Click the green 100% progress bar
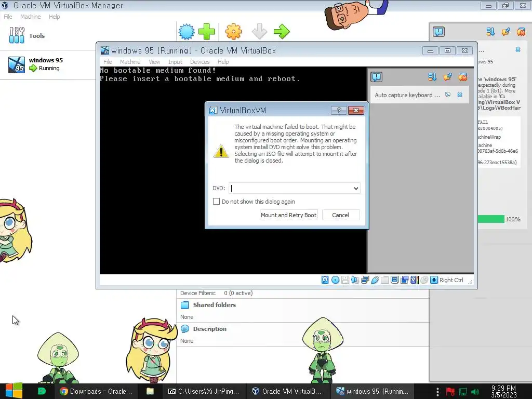532x399 pixels. pyautogui.click(x=491, y=219)
